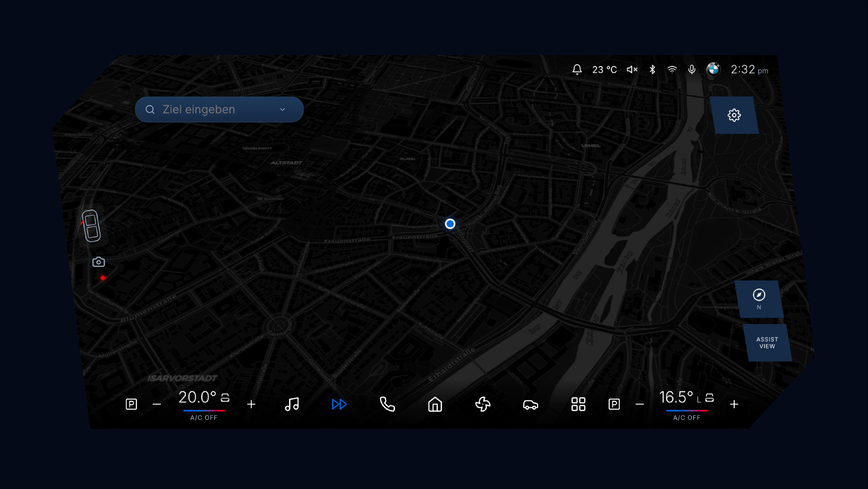
Task: Open passenger seat heating icon
Action: coord(709,398)
